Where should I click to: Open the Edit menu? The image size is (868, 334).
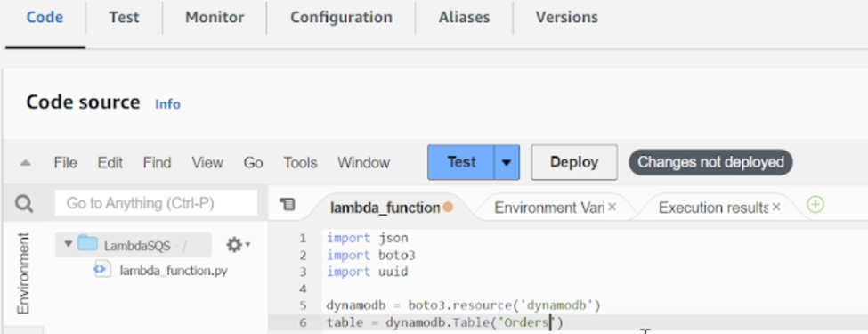pyautogui.click(x=110, y=163)
